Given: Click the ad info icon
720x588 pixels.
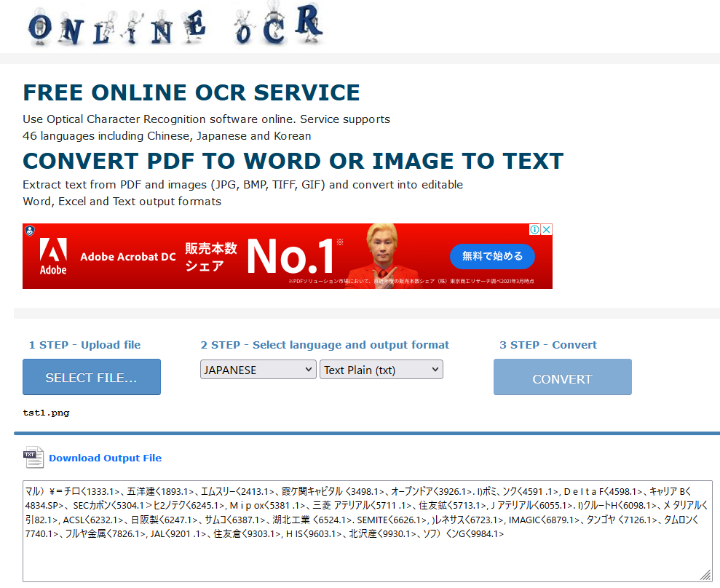Looking at the screenshot, I should (534, 230).
